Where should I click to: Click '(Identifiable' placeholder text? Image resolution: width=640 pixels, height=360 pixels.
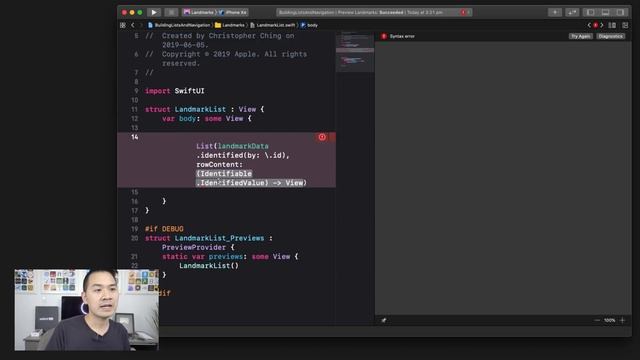[x=224, y=174]
